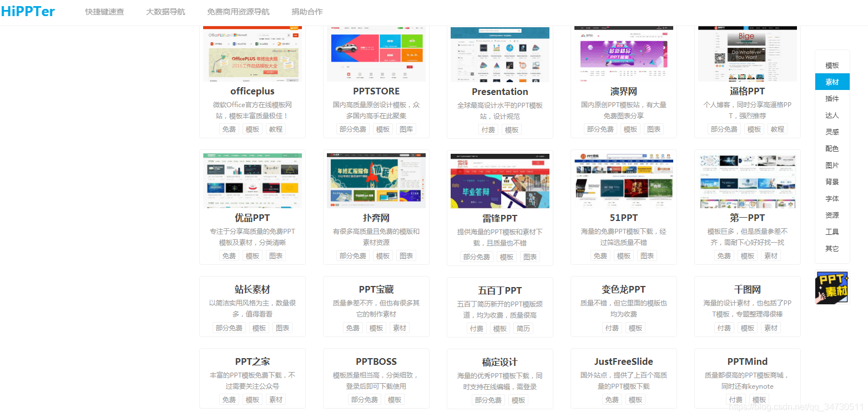Click the Presentation title link

pyautogui.click(x=500, y=92)
